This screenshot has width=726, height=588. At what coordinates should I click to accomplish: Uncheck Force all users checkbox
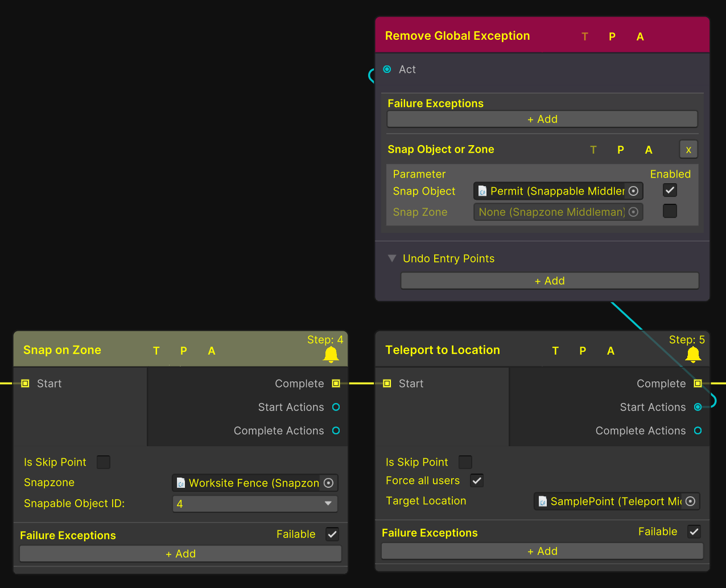477,480
